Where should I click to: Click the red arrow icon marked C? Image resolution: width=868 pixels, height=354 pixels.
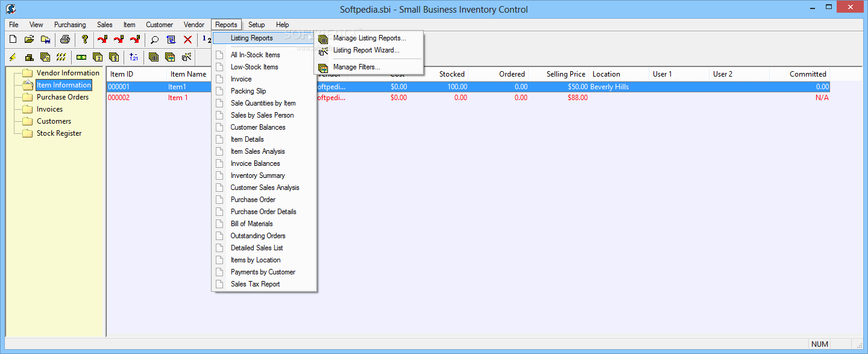[x=135, y=40]
